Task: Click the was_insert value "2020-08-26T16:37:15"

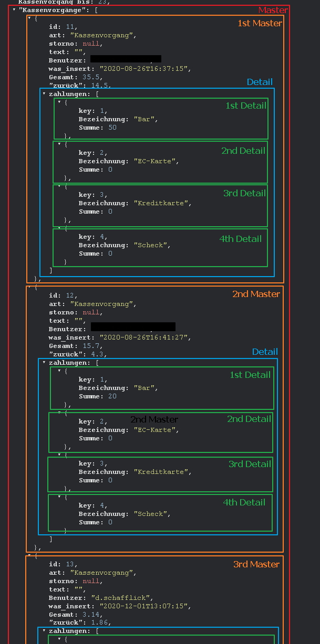Action: pos(143,69)
